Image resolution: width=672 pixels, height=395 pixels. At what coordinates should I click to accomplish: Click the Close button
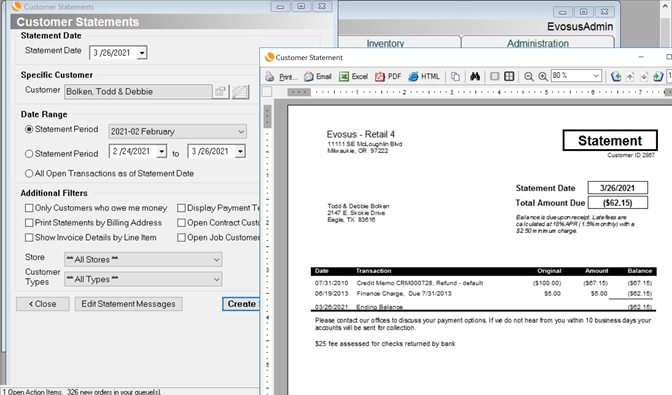tap(42, 304)
